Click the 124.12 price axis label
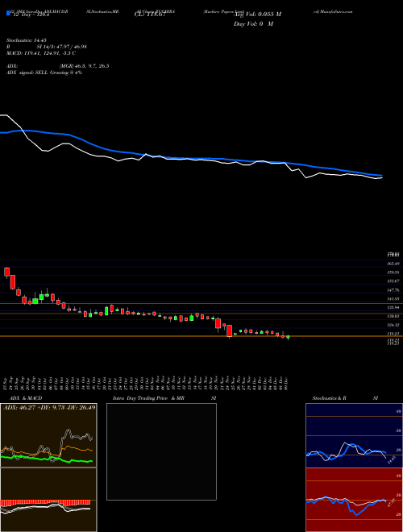Viewport: 403px width, 532px height. point(394,325)
